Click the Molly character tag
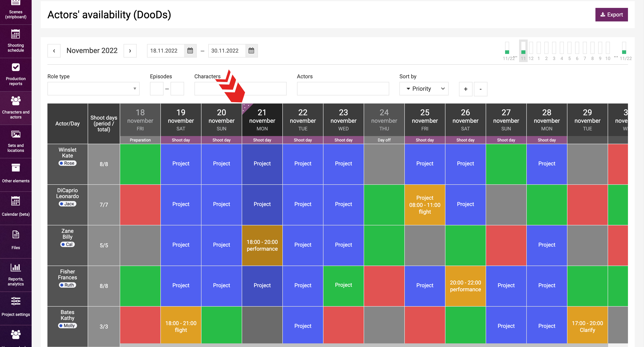 [68, 326]
